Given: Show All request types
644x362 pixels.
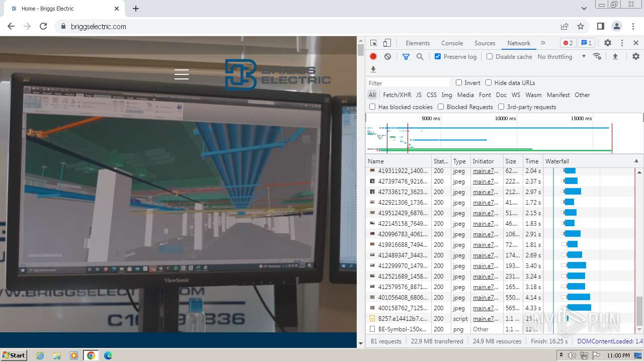Looking at the screenshot, I should click(x=372, y=95).
